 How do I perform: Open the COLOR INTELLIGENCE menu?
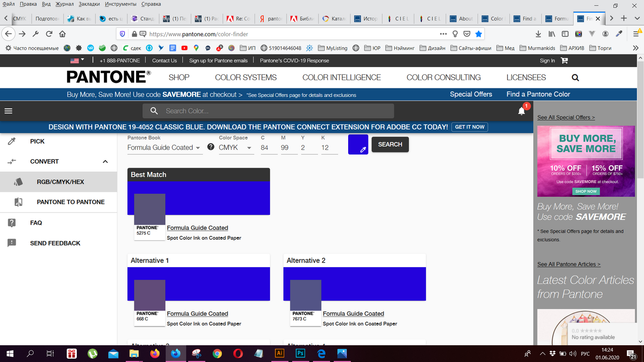tap(342, 78)
